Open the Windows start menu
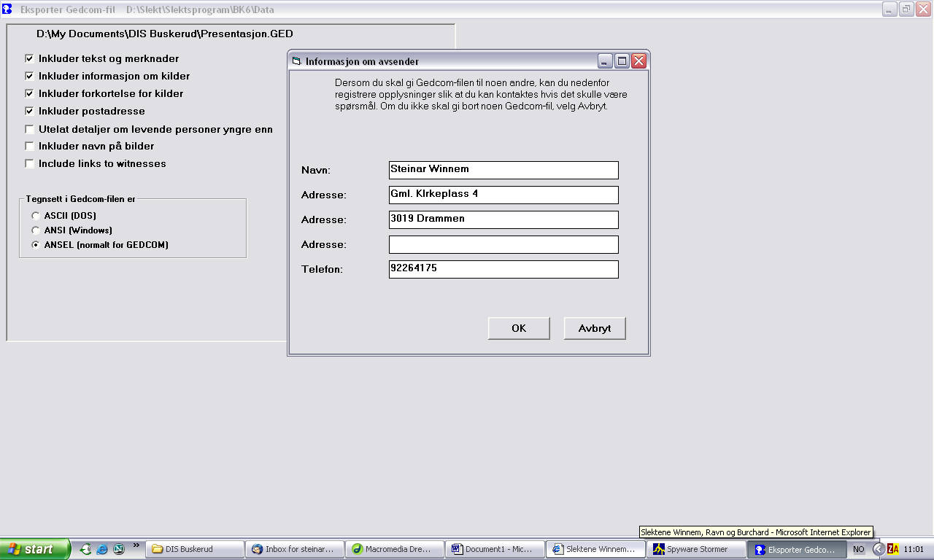Image resolution: width=934 pixels, height=560 pixels. click(x=35, y=549)
